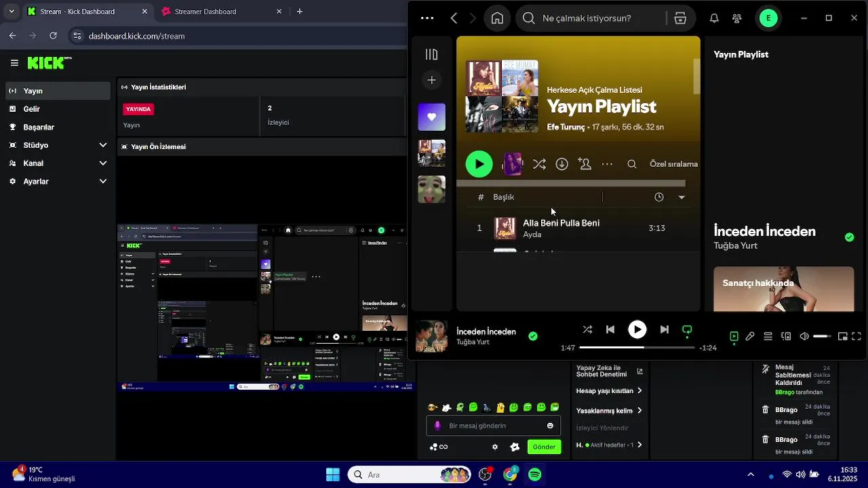Reload the Kick dashboard page

[x=53, y=36]
